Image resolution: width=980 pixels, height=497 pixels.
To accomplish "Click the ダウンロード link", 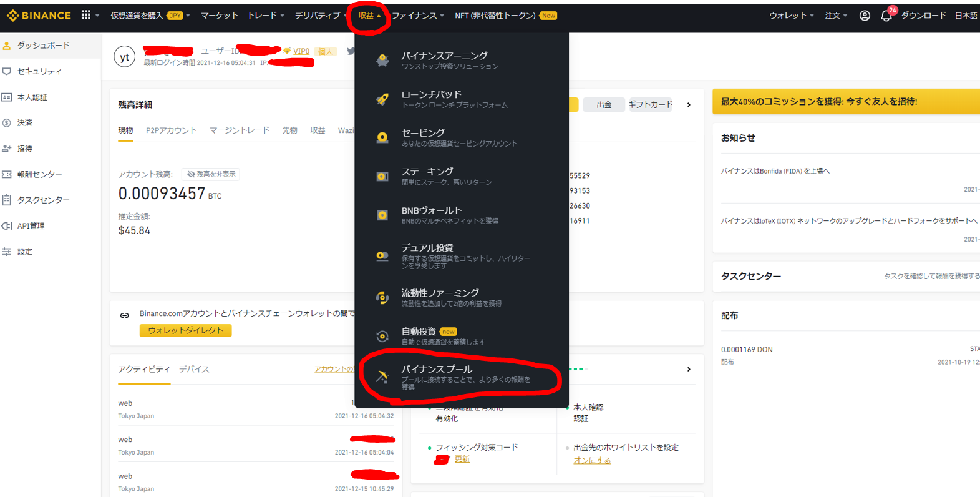I will click(x=923, y=16).
